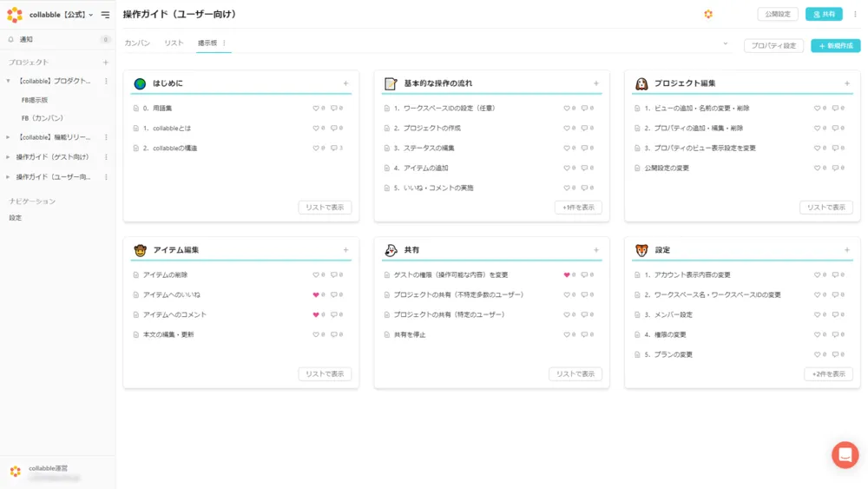Click the notepad icon of 基本的な操作の流れ
The image size is (868, 489).
coord(391,83)
